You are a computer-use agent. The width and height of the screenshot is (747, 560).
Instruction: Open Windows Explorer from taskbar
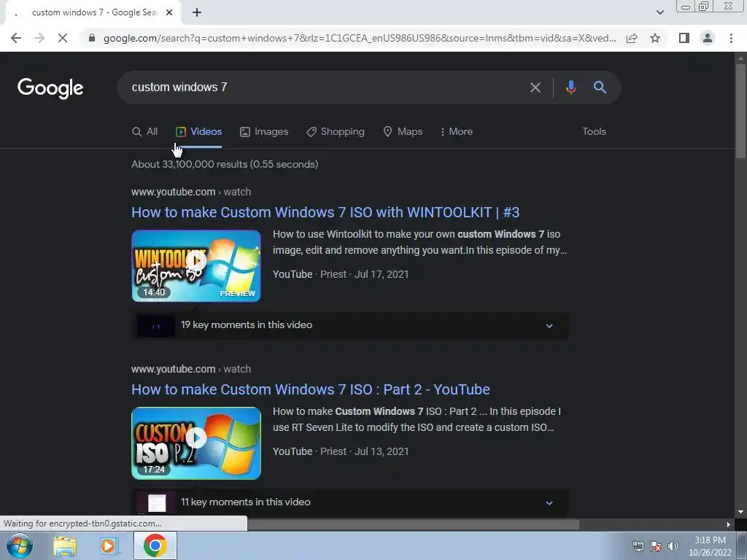65,546
